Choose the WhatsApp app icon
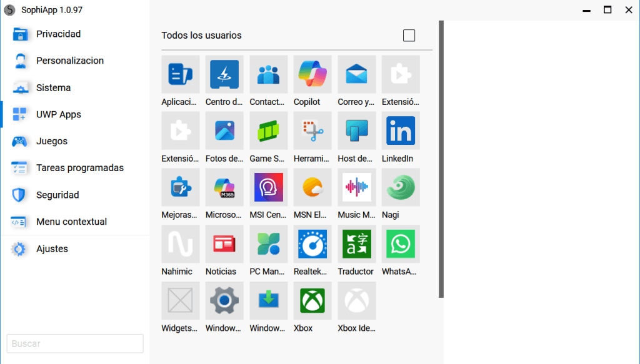Image resolution: width=640 pixels, height=364 pixels. click(401, 243)
